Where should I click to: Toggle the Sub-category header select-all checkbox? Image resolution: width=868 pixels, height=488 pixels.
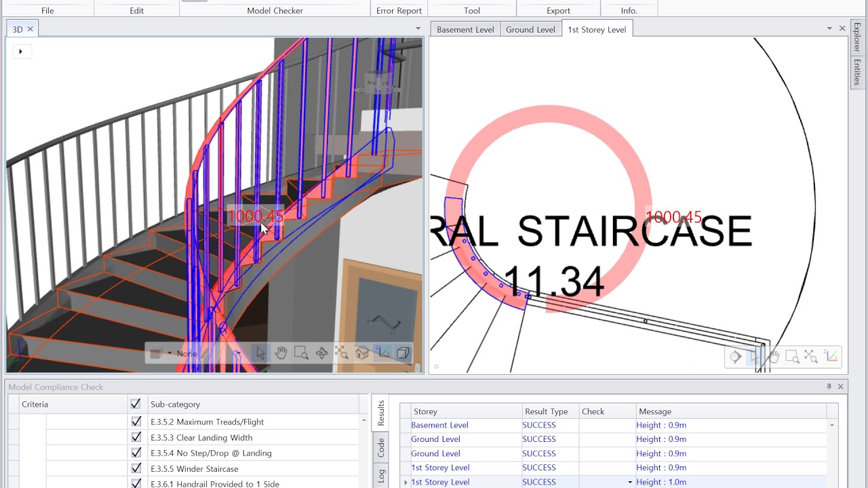(136, 404)
